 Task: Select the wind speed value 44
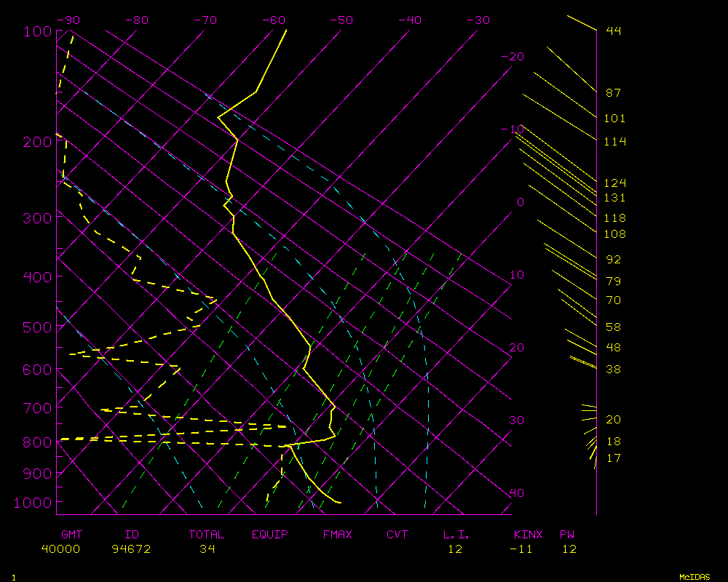pos(614,31)
